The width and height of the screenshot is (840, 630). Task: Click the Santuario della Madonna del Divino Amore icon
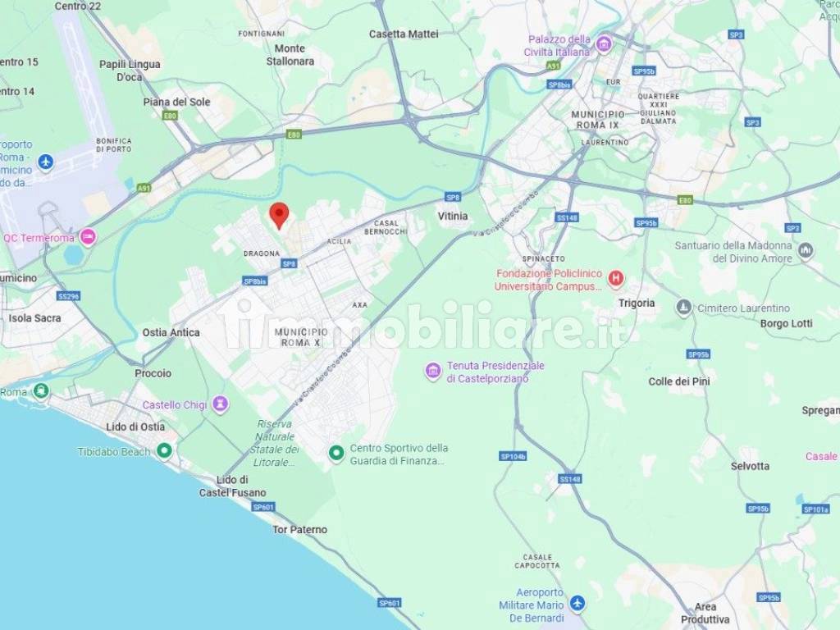(806, 249)
